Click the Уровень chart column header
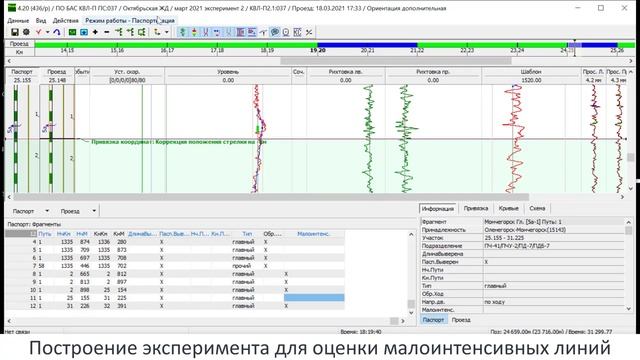 228,72
